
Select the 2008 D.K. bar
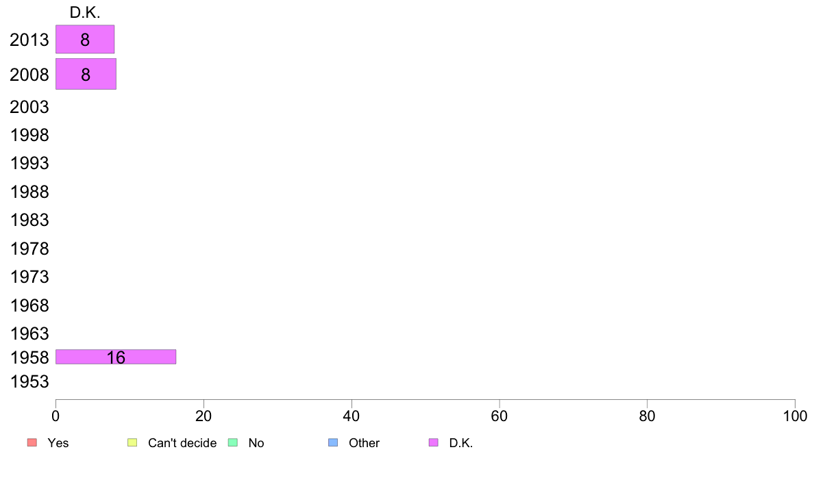86,74
